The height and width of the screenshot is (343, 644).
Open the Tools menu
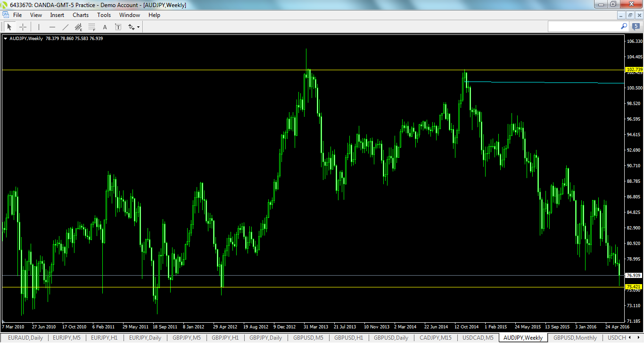tap(104, 15)
